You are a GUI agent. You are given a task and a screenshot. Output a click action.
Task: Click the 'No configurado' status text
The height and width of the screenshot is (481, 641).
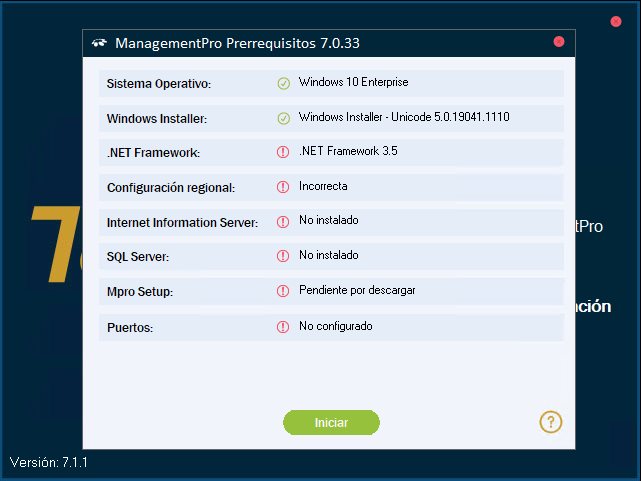336,326
